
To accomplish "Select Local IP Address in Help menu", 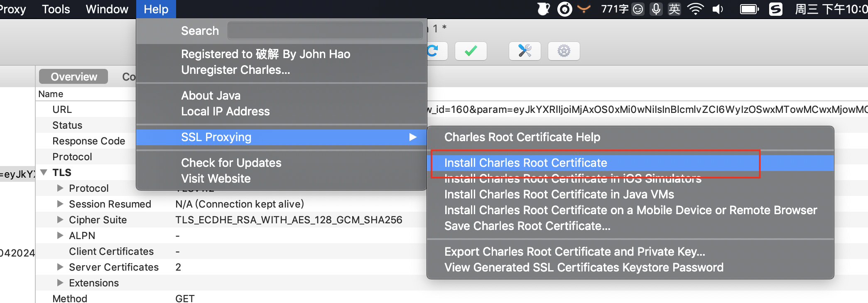I will 282,111.
